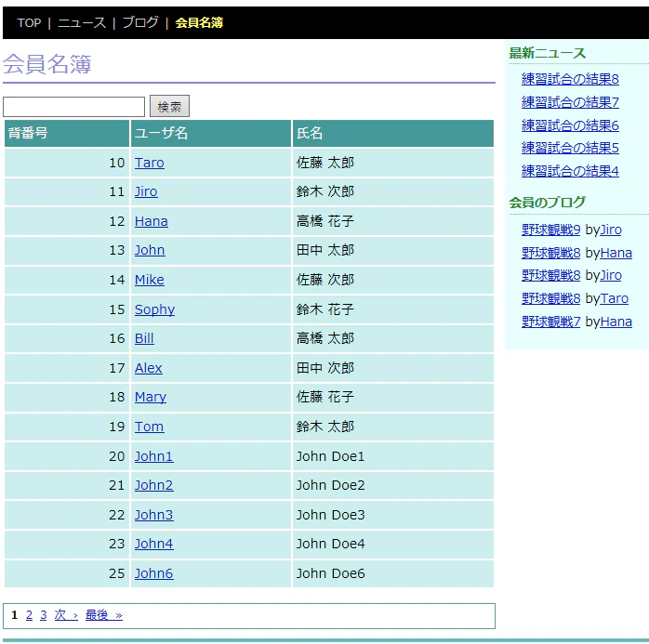Open blog post 野球観戦9
Image resolution: width=649 pixels, height=644 pixels.
point(550,230)
